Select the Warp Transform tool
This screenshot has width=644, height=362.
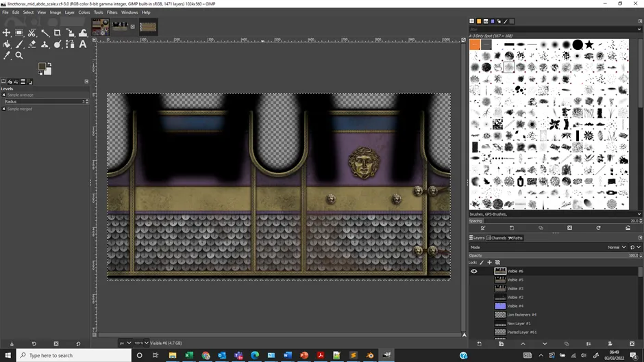coord(83,33)
